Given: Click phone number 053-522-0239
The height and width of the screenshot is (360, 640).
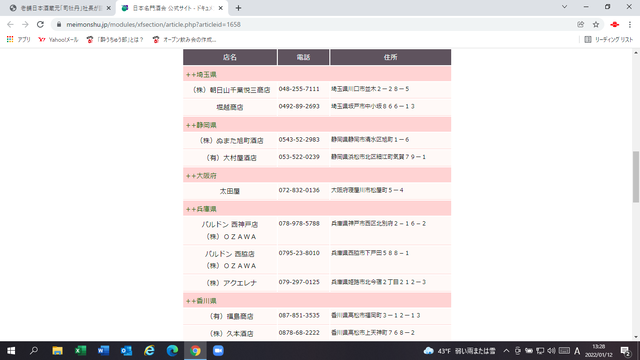Looking at the screenshot, I should click(299, 157).
